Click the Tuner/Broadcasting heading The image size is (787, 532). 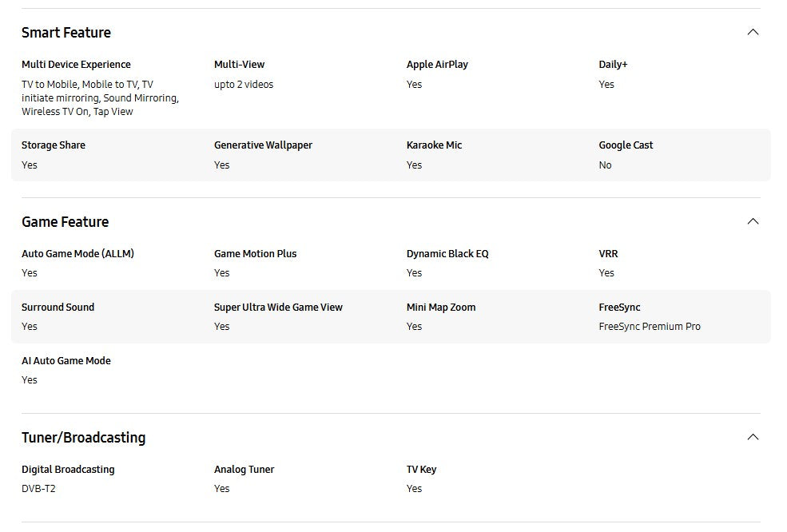click(83, 438)
